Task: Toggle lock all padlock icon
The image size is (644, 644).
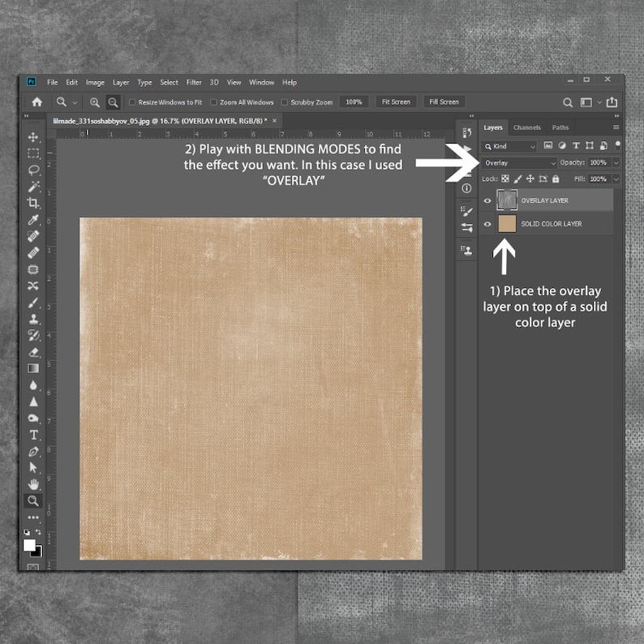Action: coord(556,178)
